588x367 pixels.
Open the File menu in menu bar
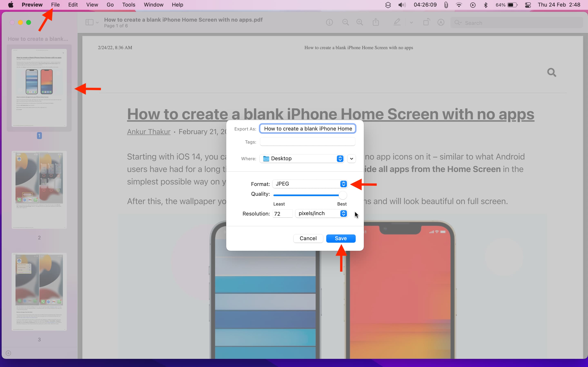click(55, 5)
